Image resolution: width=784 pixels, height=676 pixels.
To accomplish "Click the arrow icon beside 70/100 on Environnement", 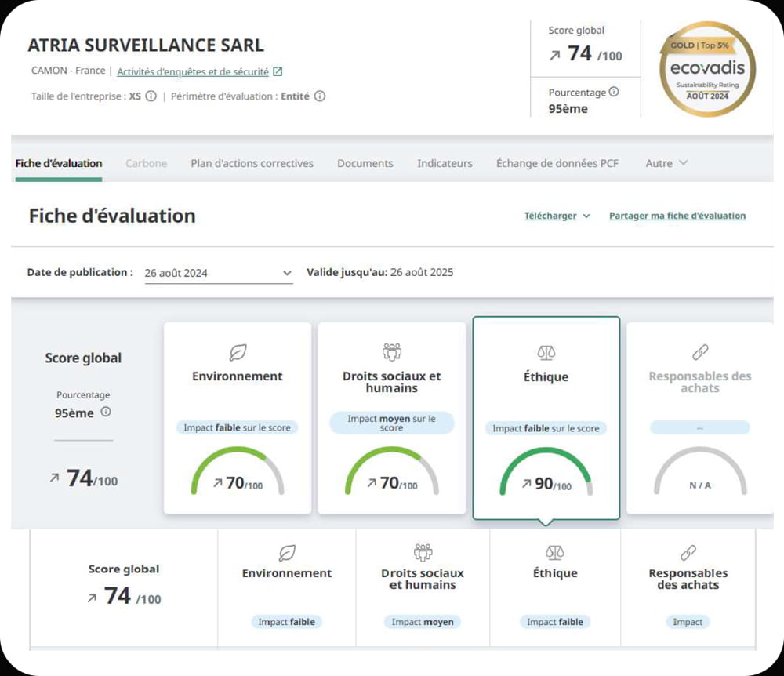I will click(x=218, y=482).
